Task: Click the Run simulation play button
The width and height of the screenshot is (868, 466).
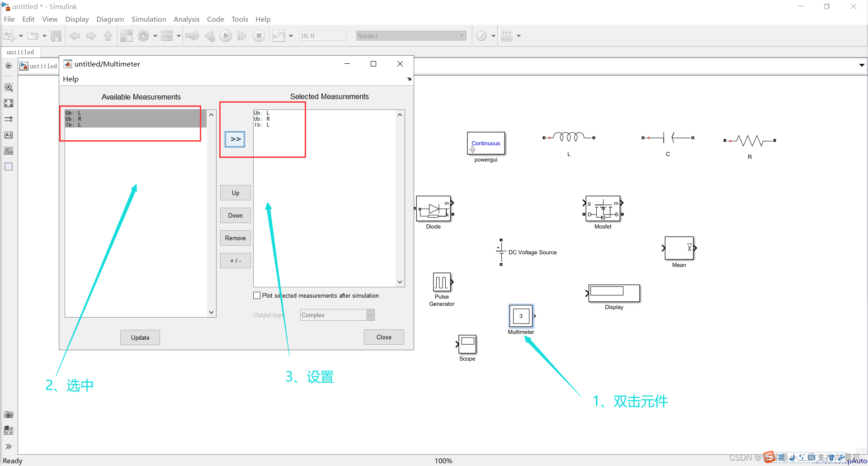Action: [x=226, y=36]
